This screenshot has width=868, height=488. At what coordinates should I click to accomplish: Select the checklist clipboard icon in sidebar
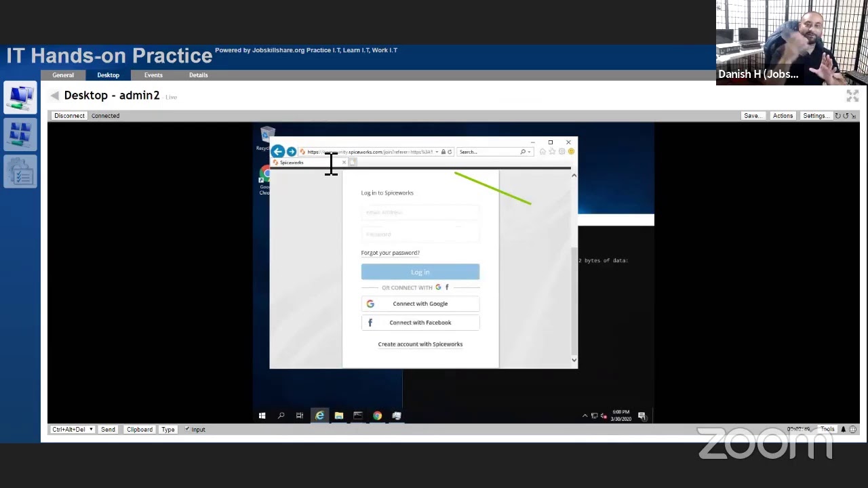pos(20,172)
